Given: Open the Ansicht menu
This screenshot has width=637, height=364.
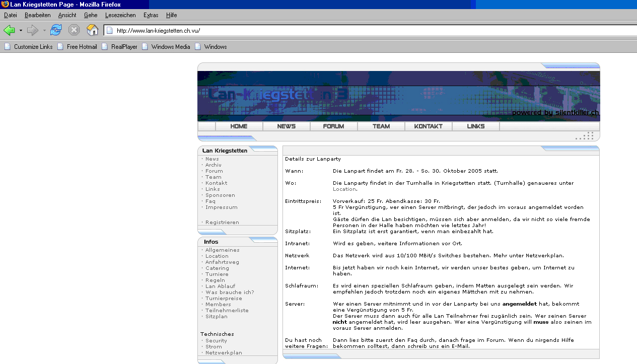Looking at the screenshot, I should pos(67,15).
